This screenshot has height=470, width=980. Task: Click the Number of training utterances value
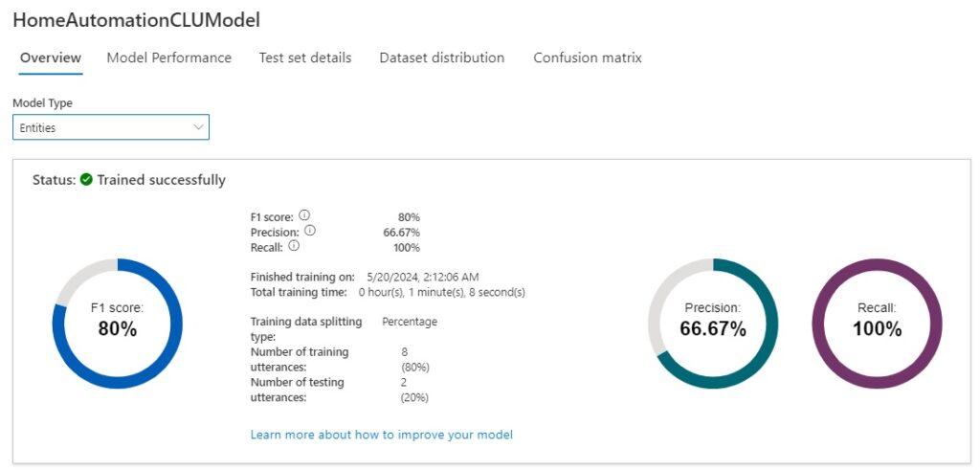pyautogui.click(x=405, y=352)
